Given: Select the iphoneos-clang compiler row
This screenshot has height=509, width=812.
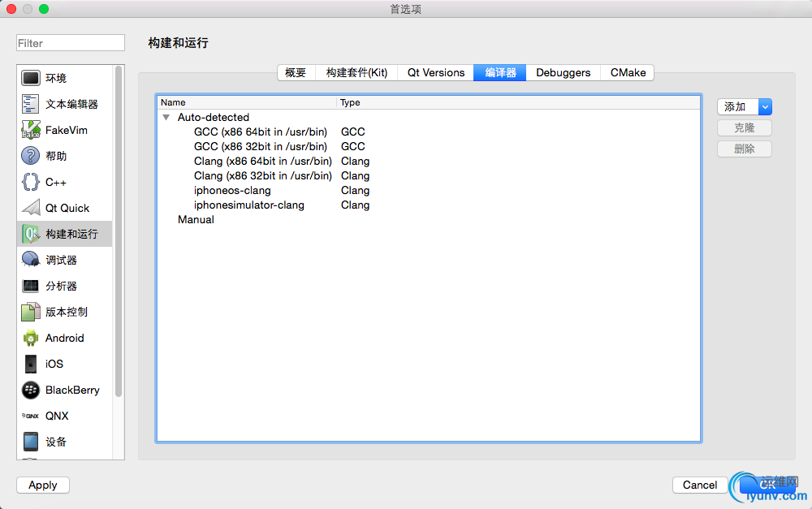Looking at the screenshot, I should point(428,191).
